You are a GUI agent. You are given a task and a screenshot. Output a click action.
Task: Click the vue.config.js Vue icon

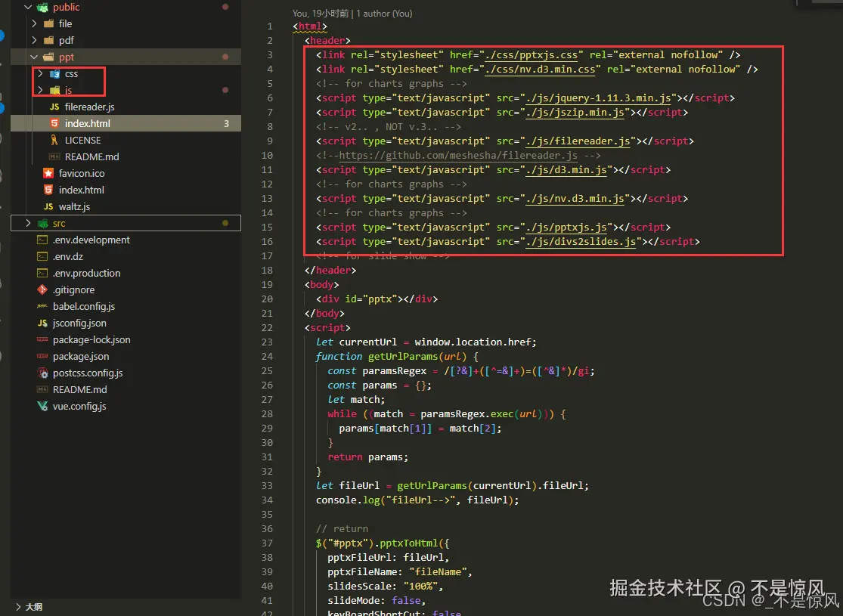click(x=42, y=407)
